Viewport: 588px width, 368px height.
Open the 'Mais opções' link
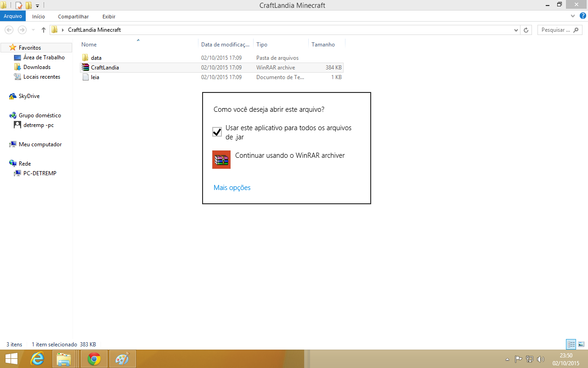click(x=232, y=188)
